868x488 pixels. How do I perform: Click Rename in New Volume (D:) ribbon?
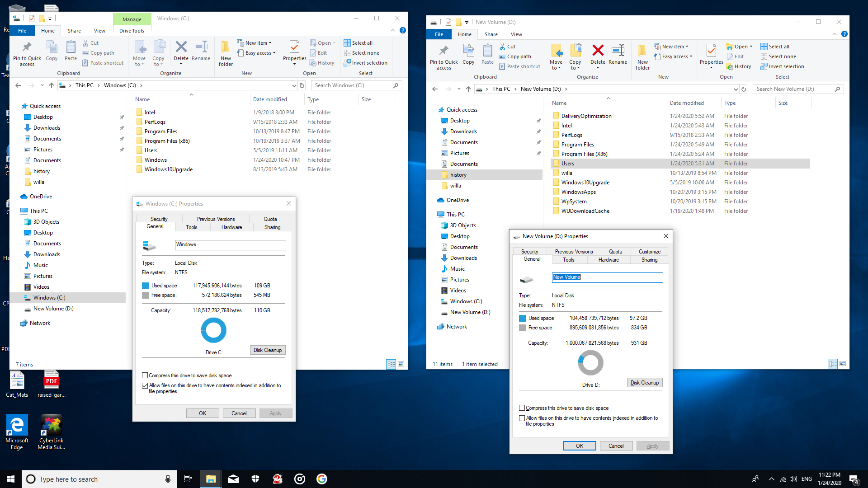pos(618,54)
